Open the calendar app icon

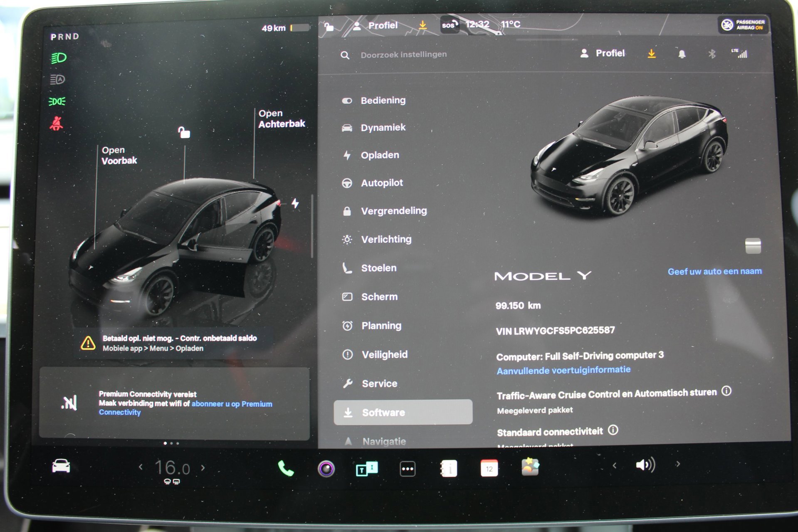pos(489,468)
